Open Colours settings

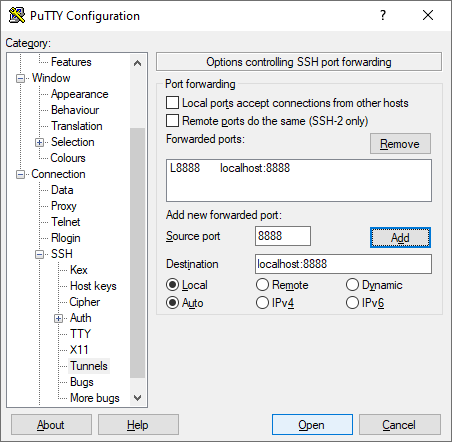(68, 158)
